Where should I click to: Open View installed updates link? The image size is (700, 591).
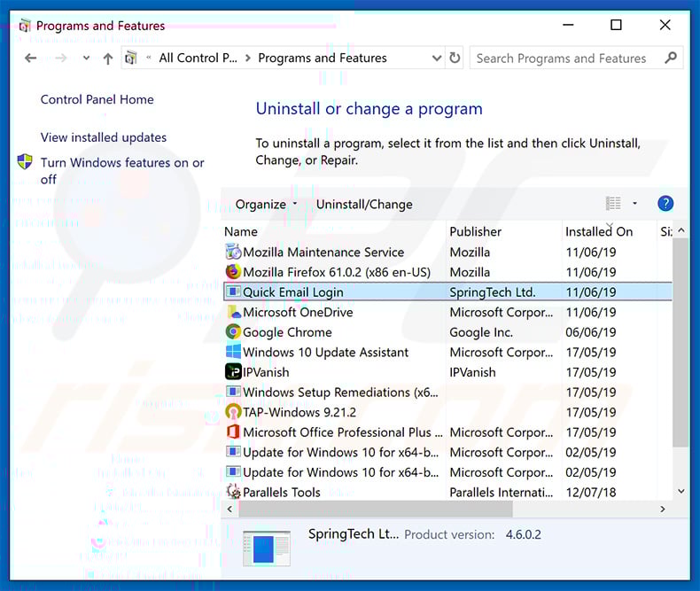[104, 137]
